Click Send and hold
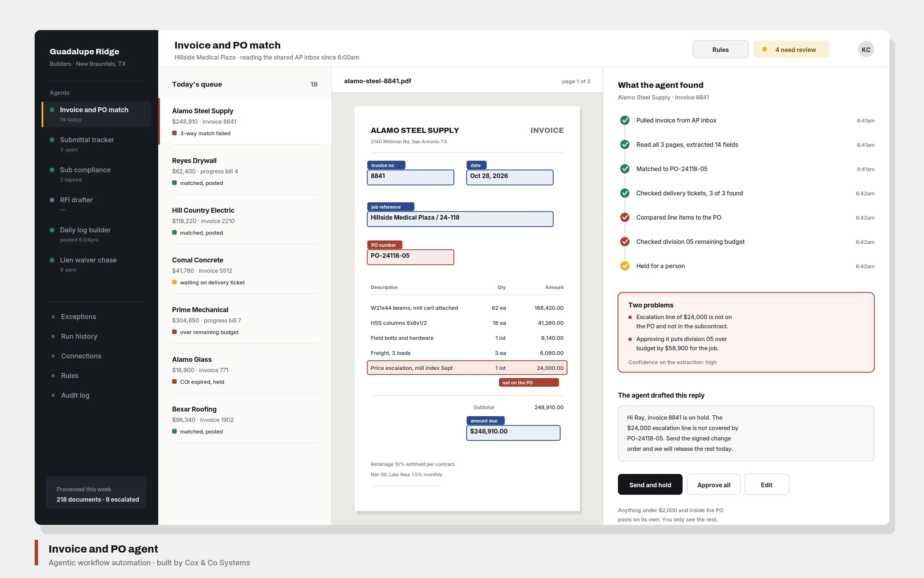Screen dimensions: 924x578 click(650, 485)
